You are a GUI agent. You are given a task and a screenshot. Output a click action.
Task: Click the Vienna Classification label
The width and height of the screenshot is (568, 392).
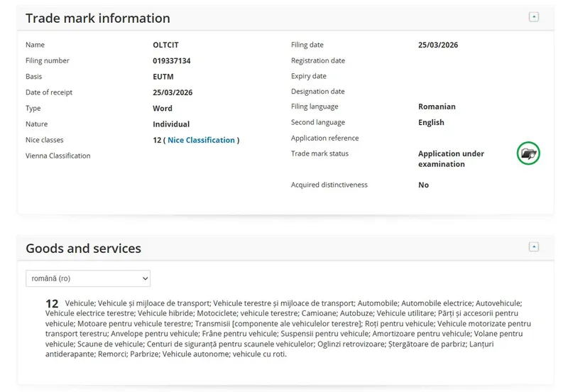[x=58, y=156]
